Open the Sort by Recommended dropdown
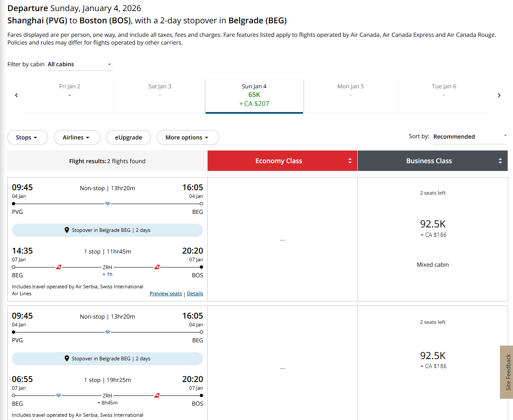 [x=470, y=137]
